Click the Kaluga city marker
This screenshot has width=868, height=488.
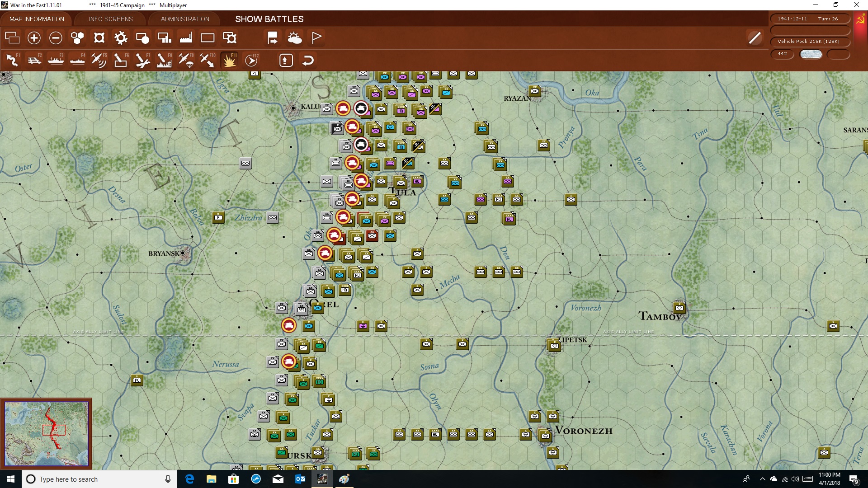(293, 108)
